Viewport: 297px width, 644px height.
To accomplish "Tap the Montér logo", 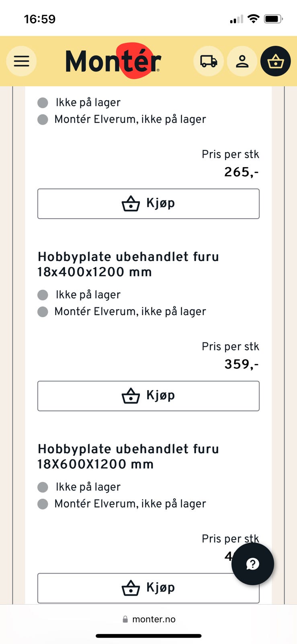I will pyautogui.click(x=113, y=61).
